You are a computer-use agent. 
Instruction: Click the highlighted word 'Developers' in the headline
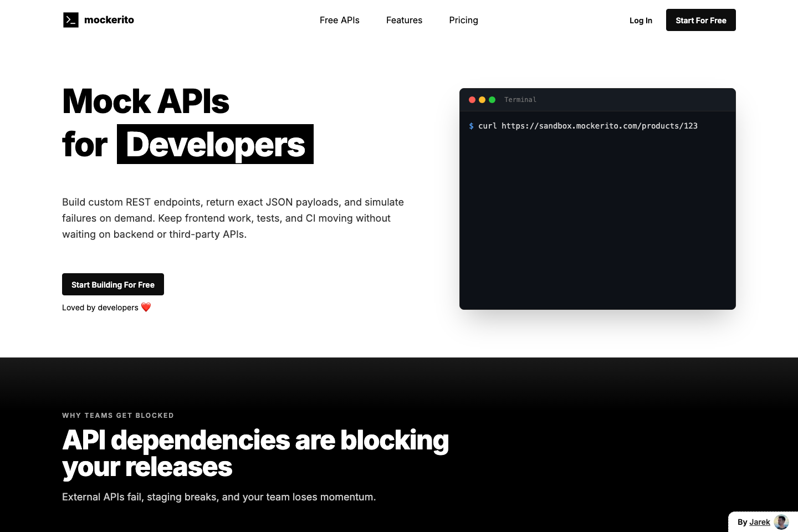(215, 145)
